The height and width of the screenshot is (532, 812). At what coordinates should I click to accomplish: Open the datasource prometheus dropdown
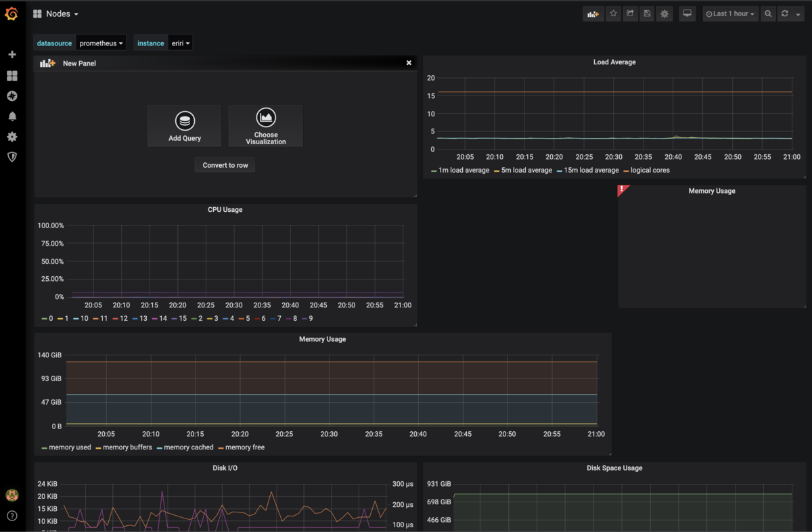point(101,43)
